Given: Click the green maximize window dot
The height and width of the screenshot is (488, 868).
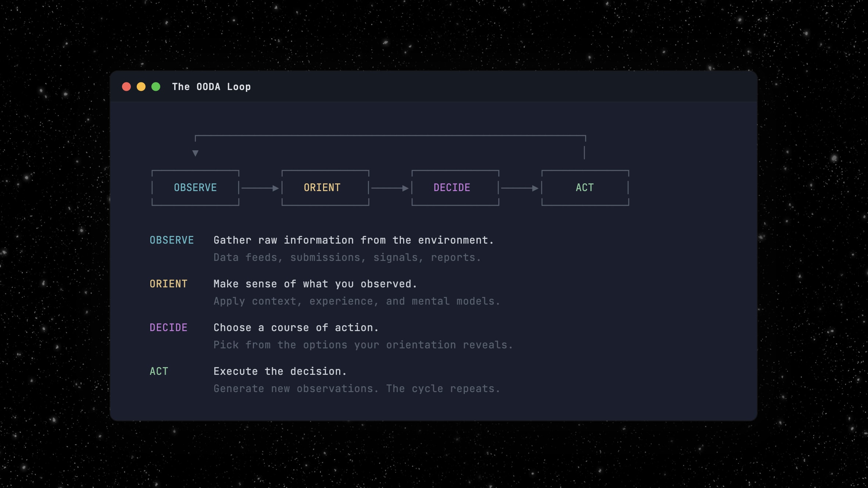Looking at the screenshot, I should click(156, 87).
